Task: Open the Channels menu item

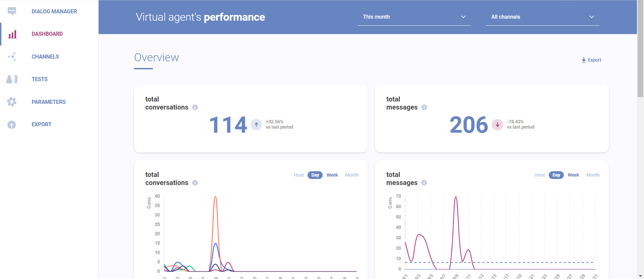Action: (45, 57)
